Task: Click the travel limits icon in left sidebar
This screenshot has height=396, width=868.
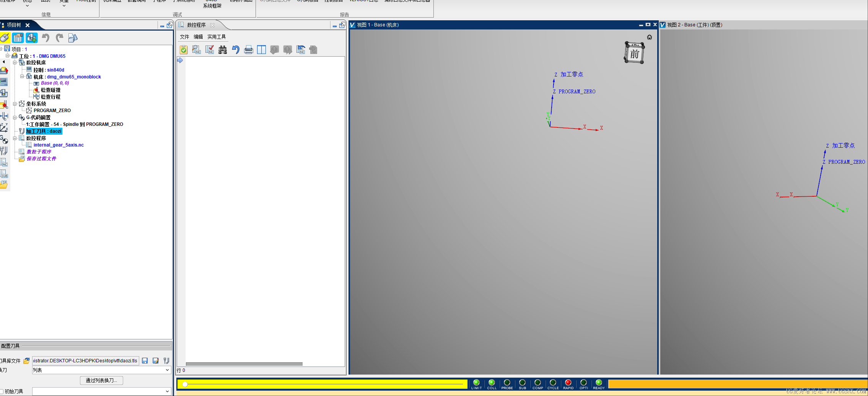Action: pyautogui.click(x=4, y=116)
